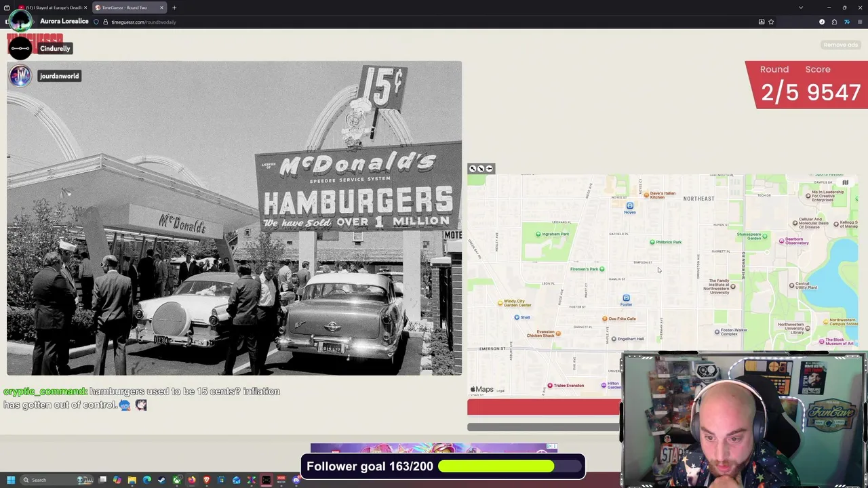Enlarge the McDonald's historical photo
The height and width of the screenshot is (488, 868).
(234, 218)
